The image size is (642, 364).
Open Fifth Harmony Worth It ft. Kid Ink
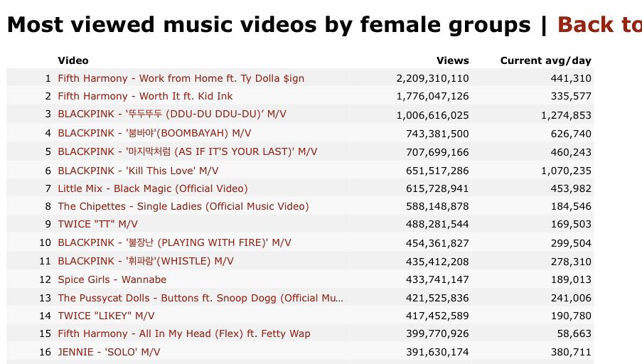point(145,96)
